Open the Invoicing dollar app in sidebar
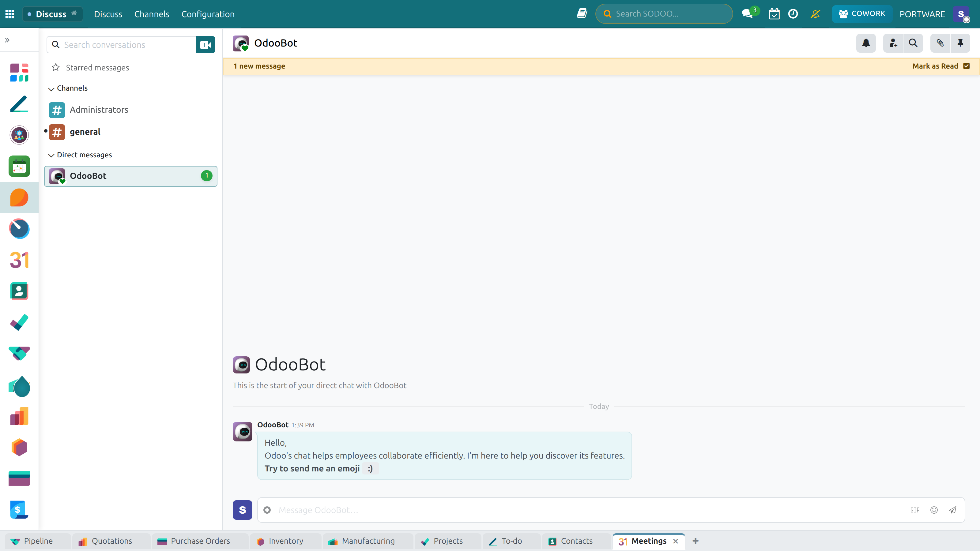This screenshot has width=980, height=551. [19, 510]
